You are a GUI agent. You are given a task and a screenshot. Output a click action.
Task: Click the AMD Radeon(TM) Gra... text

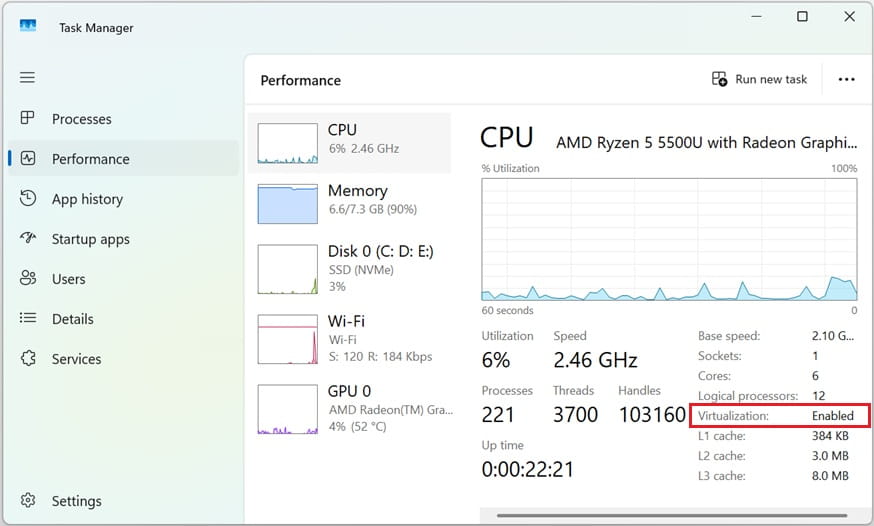(391, 410)
